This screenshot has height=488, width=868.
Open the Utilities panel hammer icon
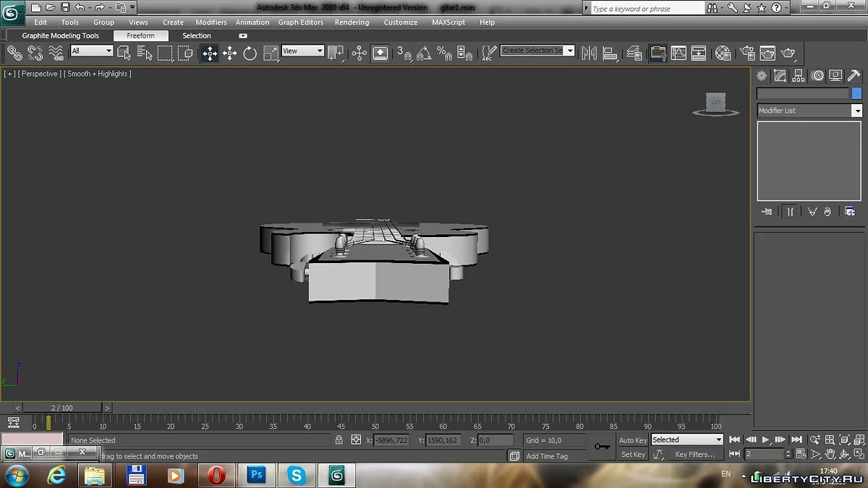[854, 76]
